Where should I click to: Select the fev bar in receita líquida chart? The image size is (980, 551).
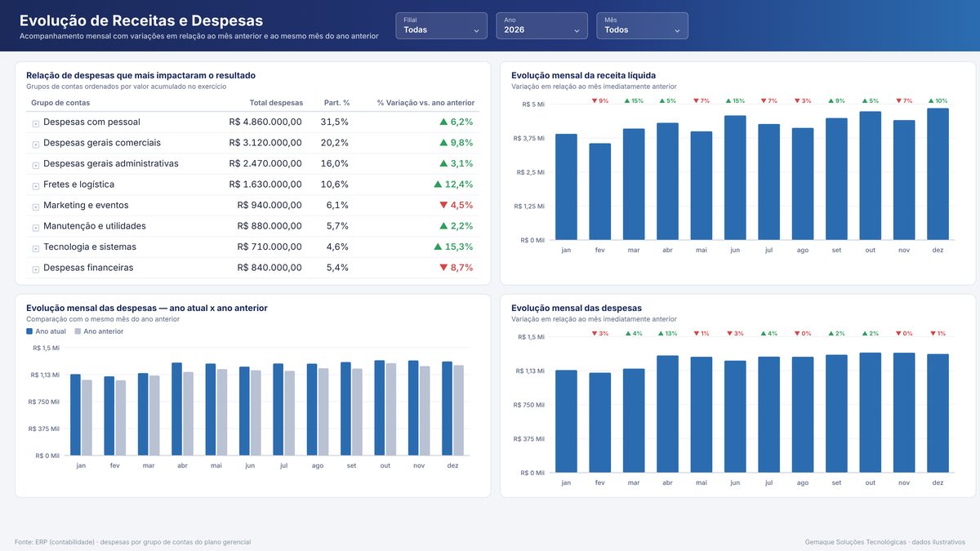tap(600, 192)
